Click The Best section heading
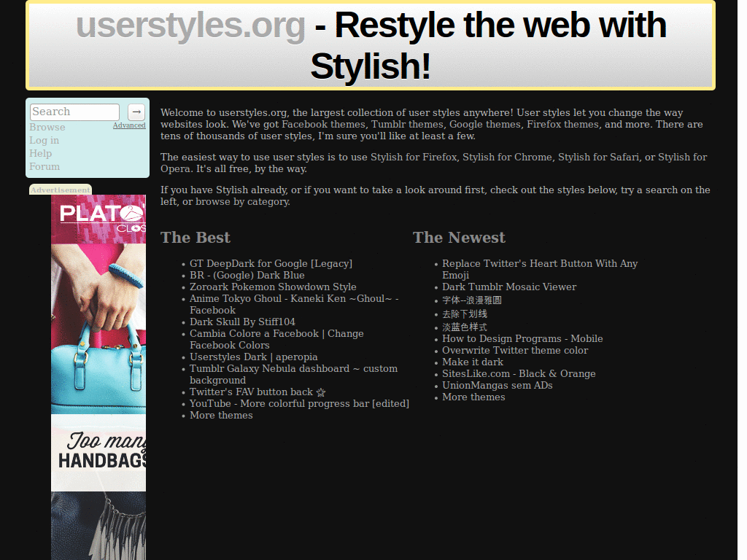The height and width of the screenshot is (560, 747). [196, 238]
